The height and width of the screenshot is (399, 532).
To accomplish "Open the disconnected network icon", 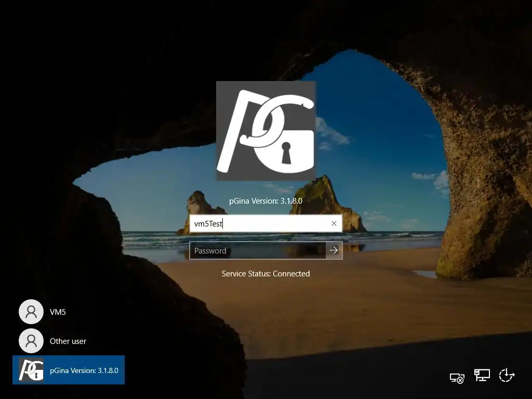I will point(457,378).
